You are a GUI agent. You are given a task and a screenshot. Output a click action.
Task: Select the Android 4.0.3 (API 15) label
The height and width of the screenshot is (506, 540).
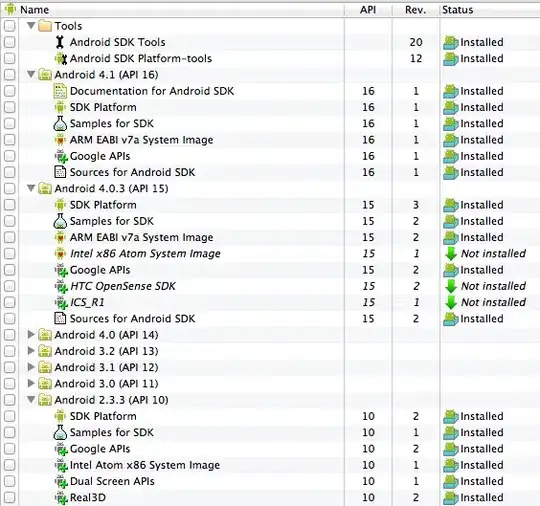[x=111, y=189]
